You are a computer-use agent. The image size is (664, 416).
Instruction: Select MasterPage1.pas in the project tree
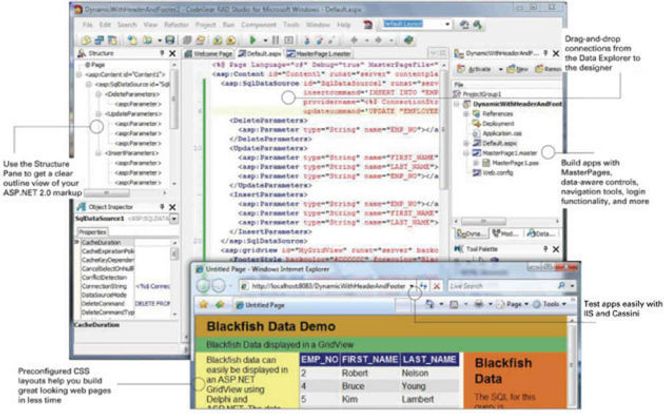click(x=514, y=163)
